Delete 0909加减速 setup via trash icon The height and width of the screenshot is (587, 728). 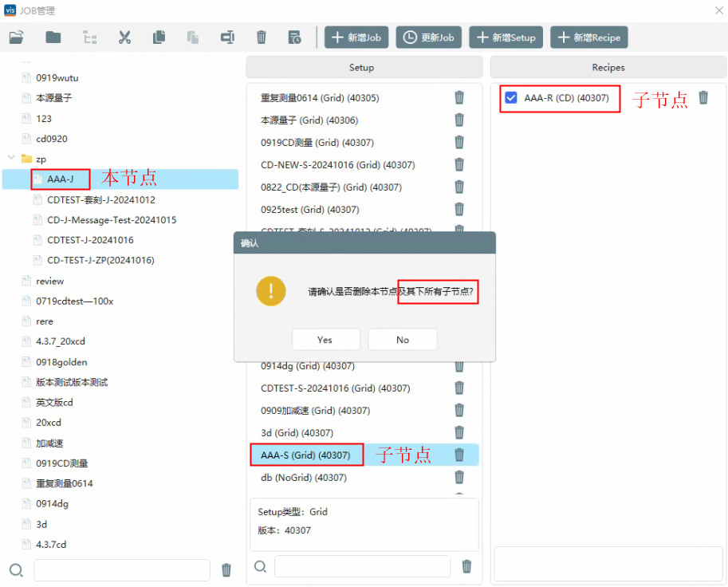tap(459, 410)
